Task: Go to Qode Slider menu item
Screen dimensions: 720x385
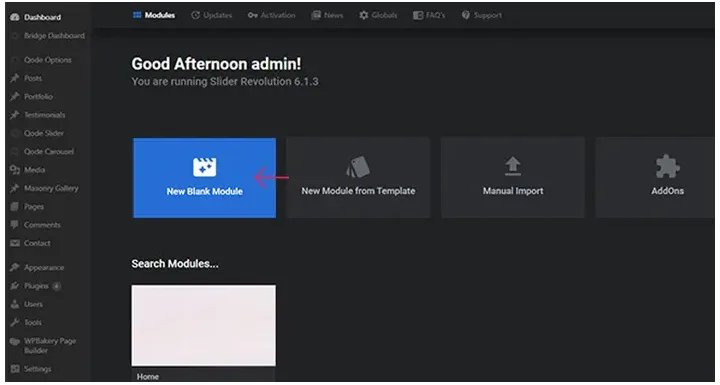Action: click(x=44, y=133)
